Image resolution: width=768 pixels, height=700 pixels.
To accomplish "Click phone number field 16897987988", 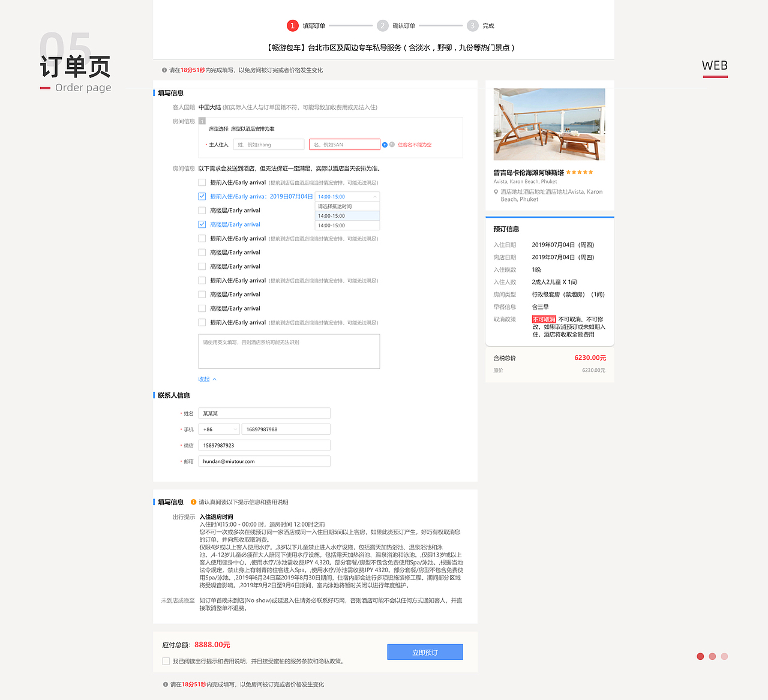I will click(286, 429).
